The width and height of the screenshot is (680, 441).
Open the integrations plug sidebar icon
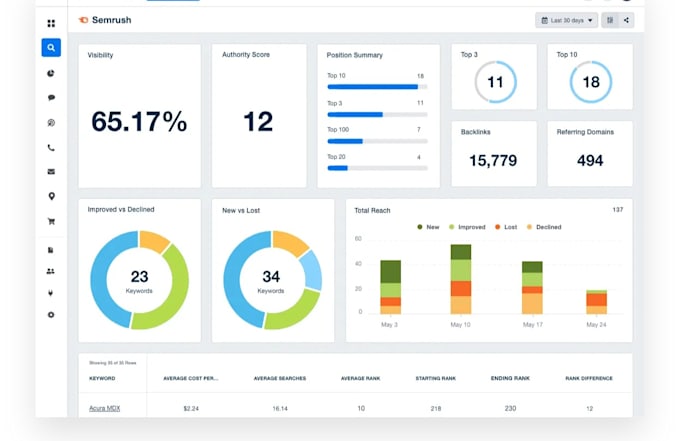point(51,293)
